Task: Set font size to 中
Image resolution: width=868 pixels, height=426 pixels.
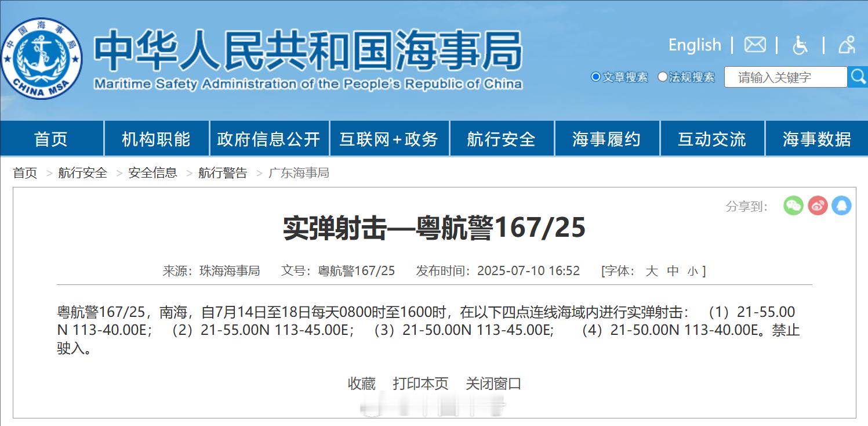Action: pyautogui.click(x=673, y=271)
